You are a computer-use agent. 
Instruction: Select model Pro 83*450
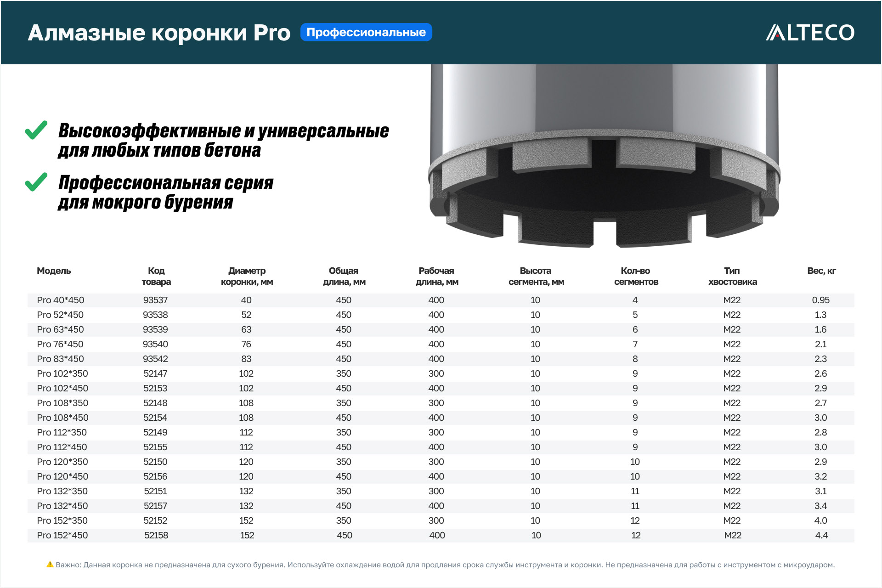tap(60, 359)
